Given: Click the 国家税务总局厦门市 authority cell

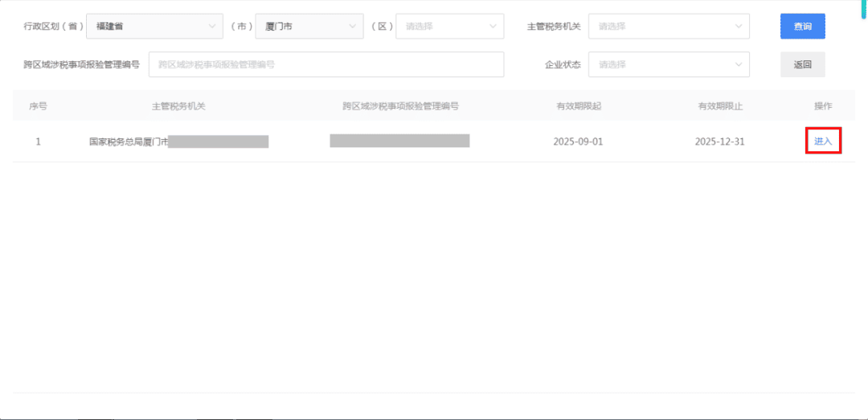Looking at the screenshot, I should click(x=129, y=142).
